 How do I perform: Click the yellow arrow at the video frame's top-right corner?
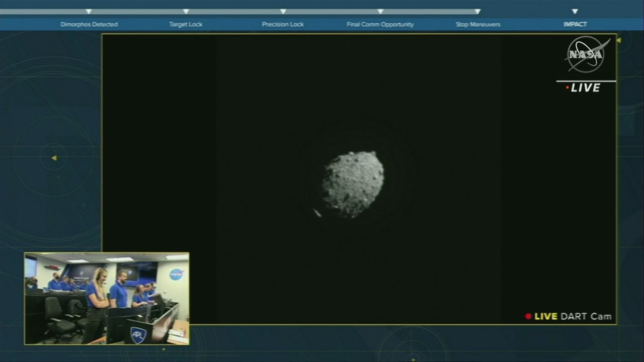pyautogui.click(x=618, y=40)
